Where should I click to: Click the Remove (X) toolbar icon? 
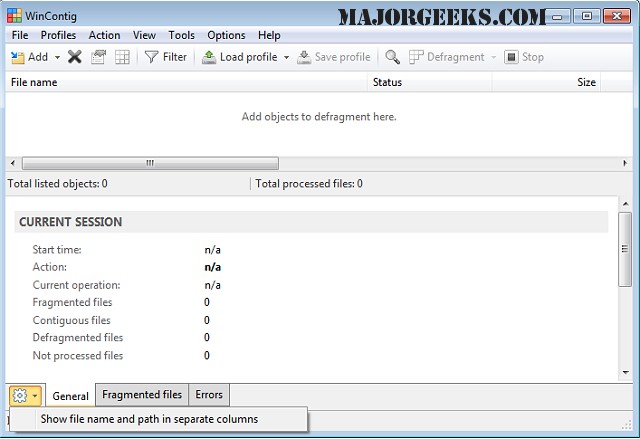(x=75, y=57)
